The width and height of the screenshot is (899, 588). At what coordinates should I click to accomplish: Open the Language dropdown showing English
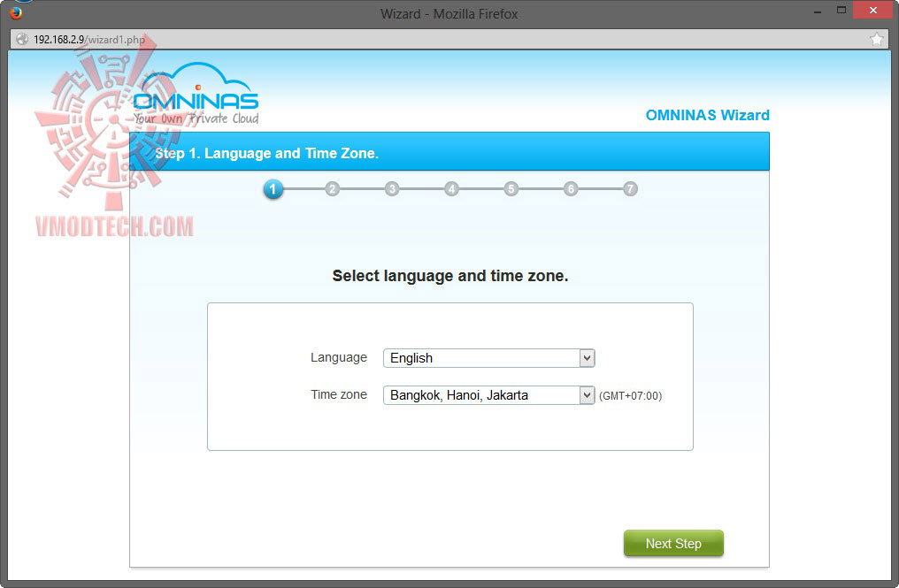pos(489,358)
